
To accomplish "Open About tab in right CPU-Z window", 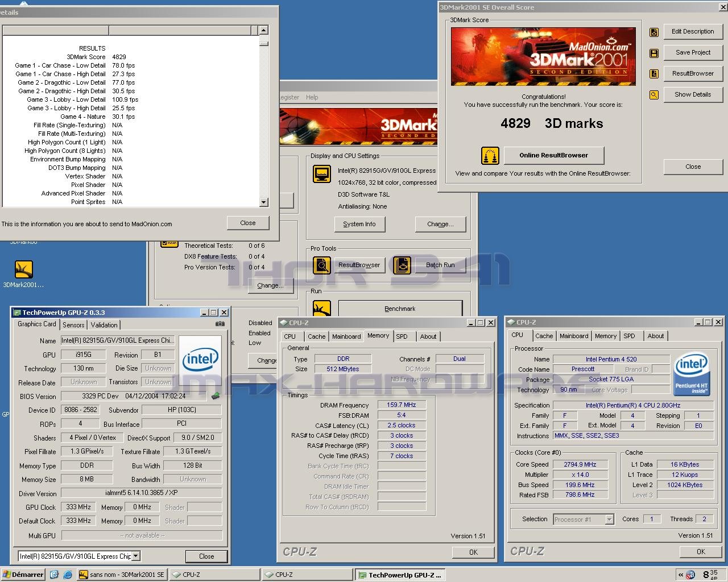I will tap(655, 336).
